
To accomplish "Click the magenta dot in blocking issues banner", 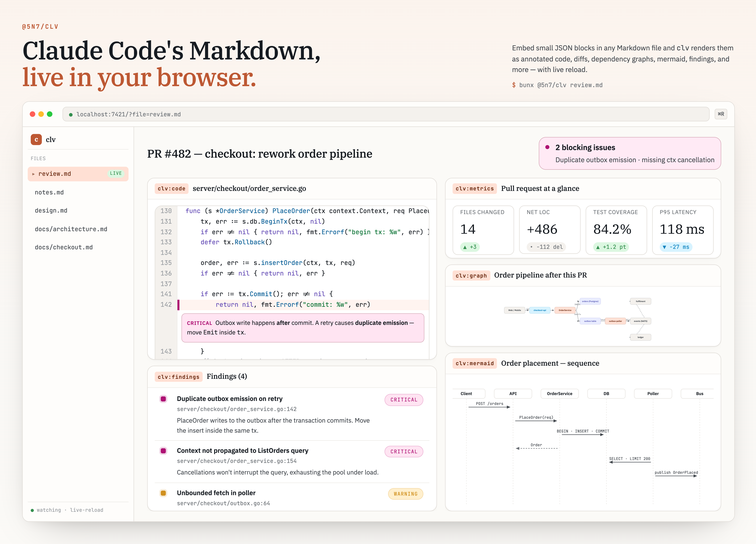I will coord(547,147).
